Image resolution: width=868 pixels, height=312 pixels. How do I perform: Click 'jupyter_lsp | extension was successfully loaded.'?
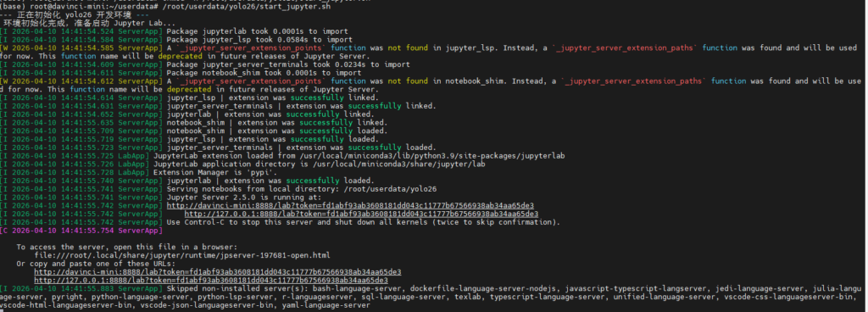click(272, 139)
